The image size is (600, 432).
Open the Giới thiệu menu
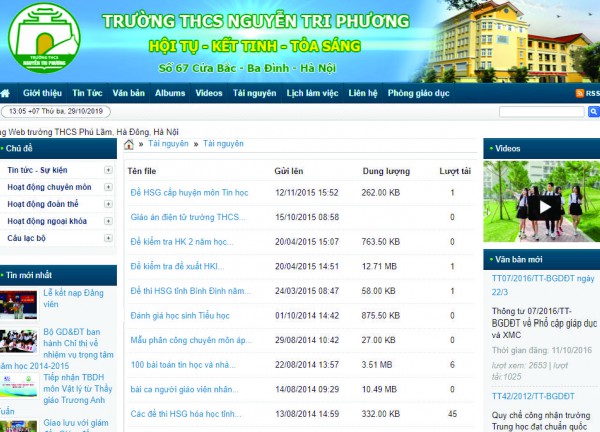42,93
